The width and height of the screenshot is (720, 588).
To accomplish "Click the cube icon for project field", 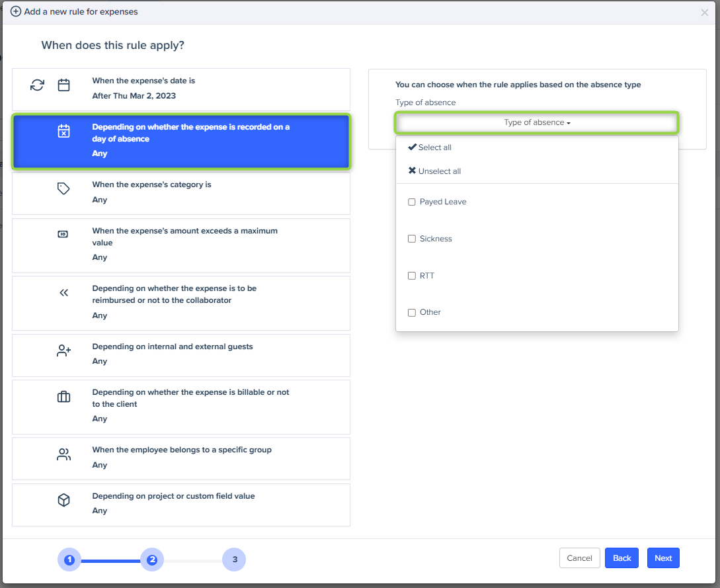I will pyautogui.click(x=63, y=501).
